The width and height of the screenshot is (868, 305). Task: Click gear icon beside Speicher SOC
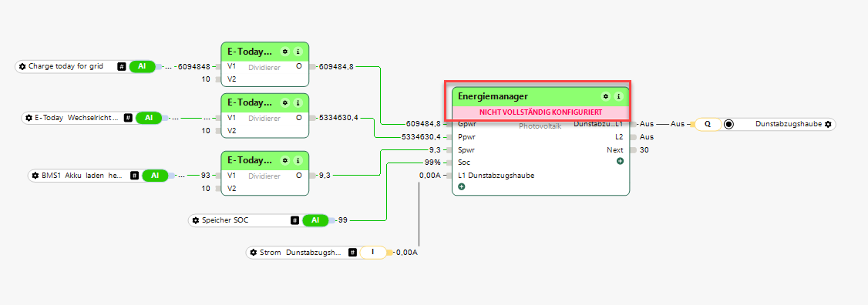[195, 220]
